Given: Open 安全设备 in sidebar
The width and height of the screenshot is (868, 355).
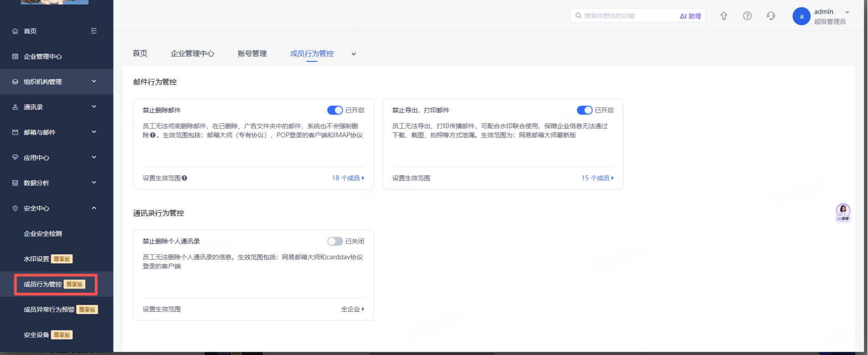Looking at the screenshot, I should coord(36,335).
